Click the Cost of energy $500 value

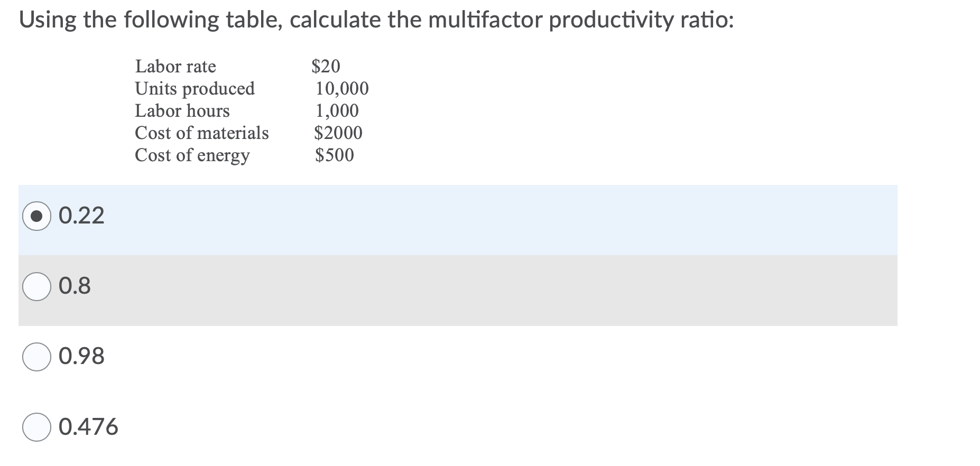(334, 155)
